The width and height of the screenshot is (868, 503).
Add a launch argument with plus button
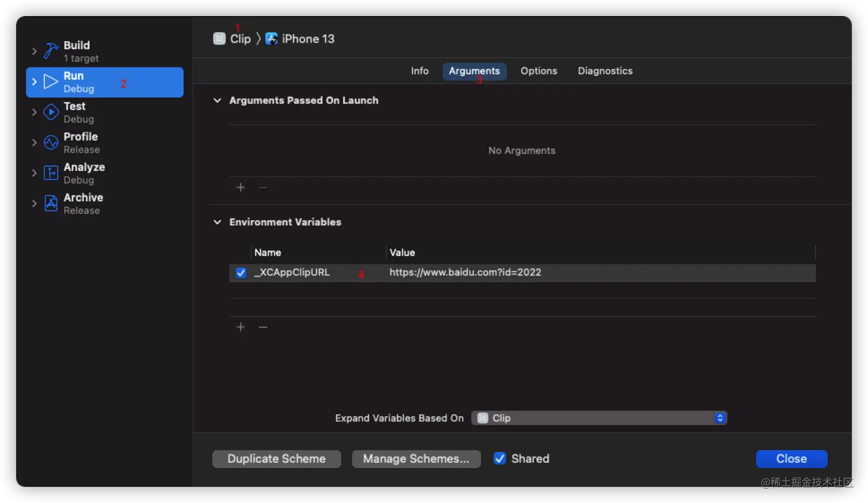[x=241, y=188]
